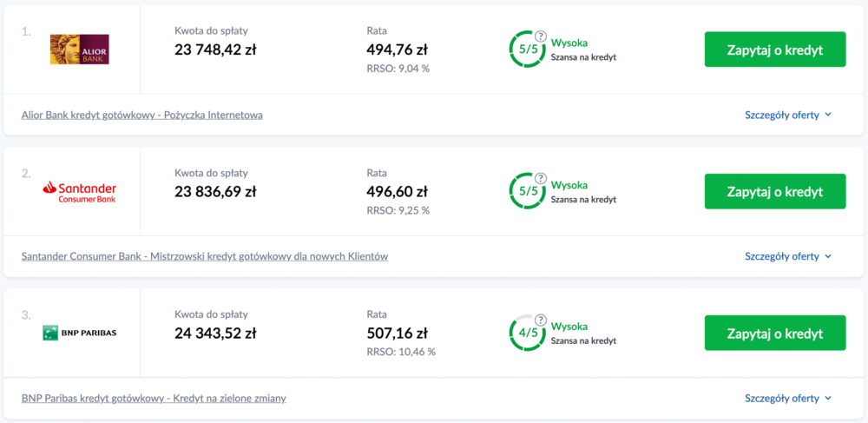
Task: Click the 4/5 score ring for BNP Paribas
Action: click(528, 334)
